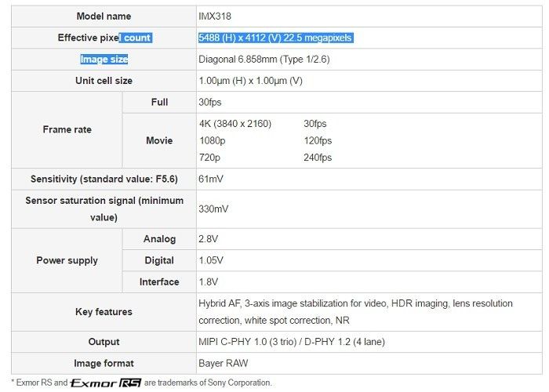Click the 'Digital' power supply sub-label

pyautogui.click(x=159, y=260)
